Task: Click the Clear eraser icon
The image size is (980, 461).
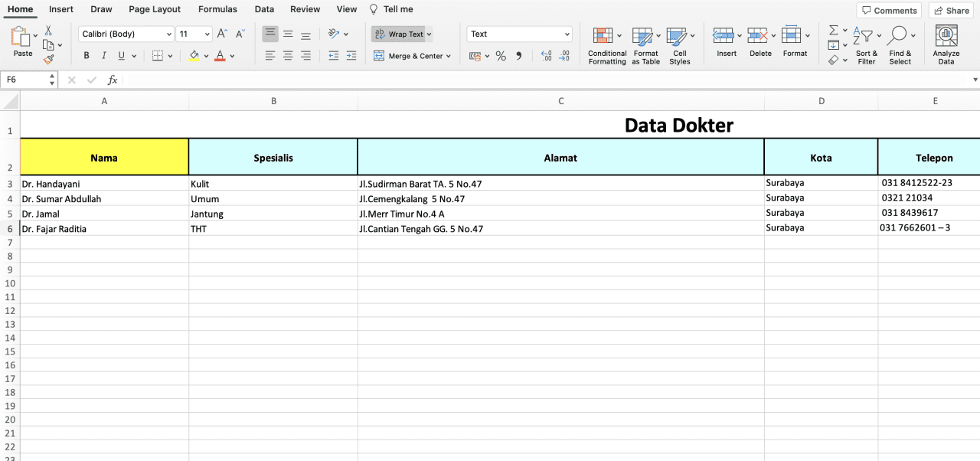Action: click(834, 60)
